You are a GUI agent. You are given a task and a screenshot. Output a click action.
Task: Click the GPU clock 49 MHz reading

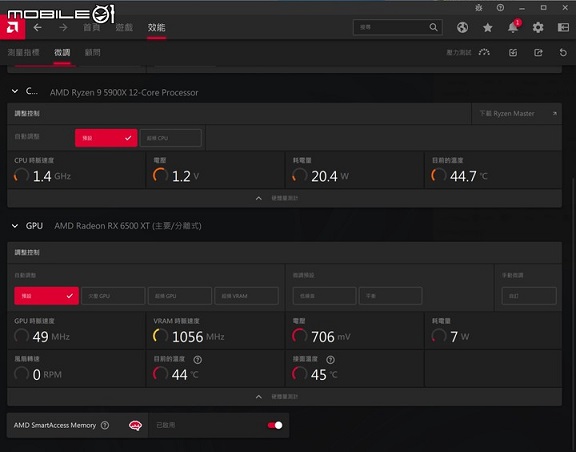click(x=51, y=337)
